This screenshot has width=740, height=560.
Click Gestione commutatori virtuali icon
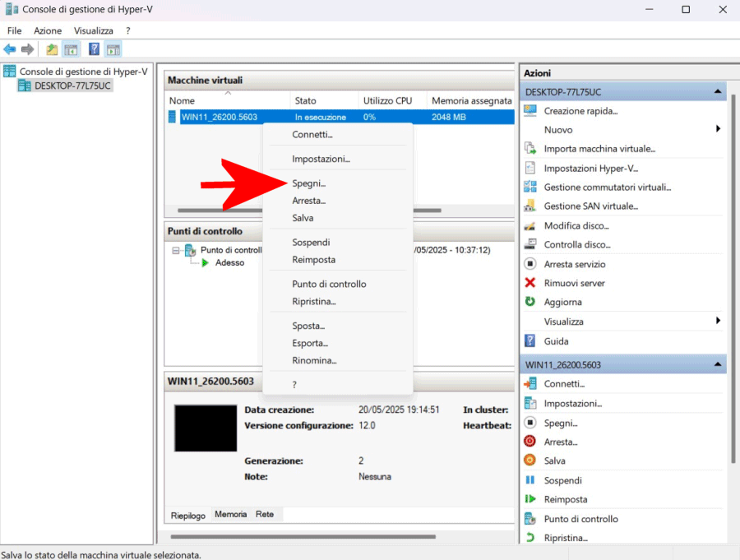tap(530, 187)
